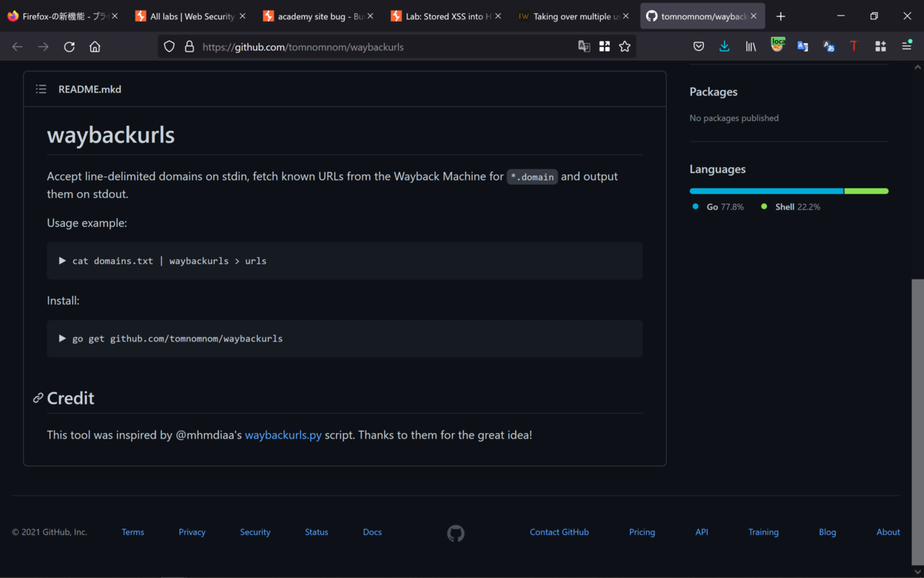This screenshot has height=578, width=924.
Task: Open the Firefox home page
Action: click(x=95, y=47)
